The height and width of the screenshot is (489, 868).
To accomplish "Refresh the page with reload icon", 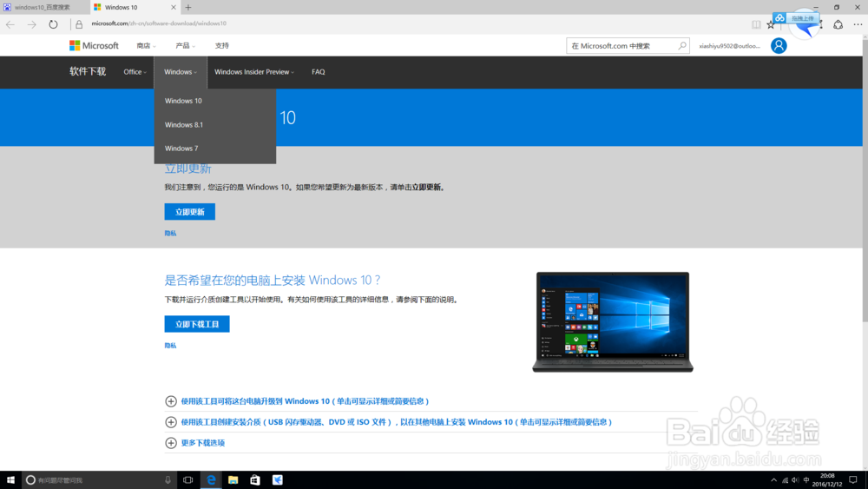I will tap(53, 24).
